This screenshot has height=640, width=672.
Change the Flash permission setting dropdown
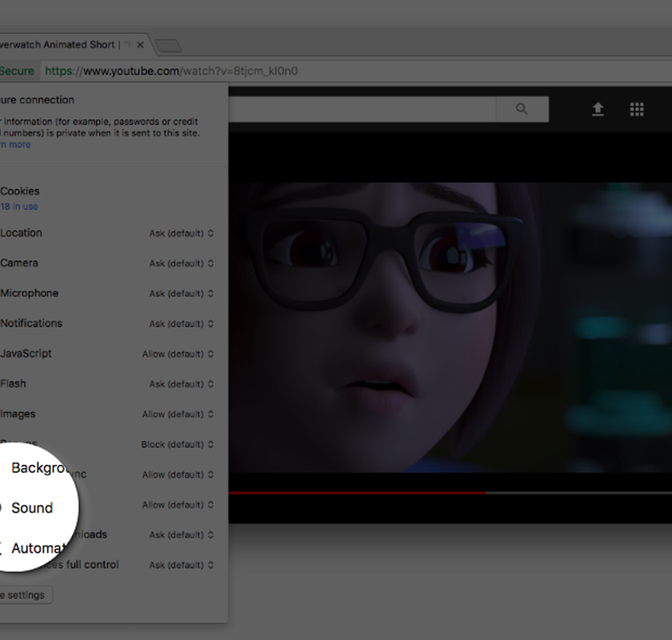[x=182, y=384]
